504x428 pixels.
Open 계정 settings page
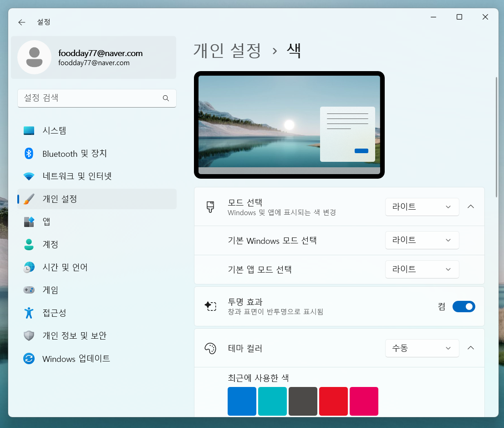[x=97, y=245]
